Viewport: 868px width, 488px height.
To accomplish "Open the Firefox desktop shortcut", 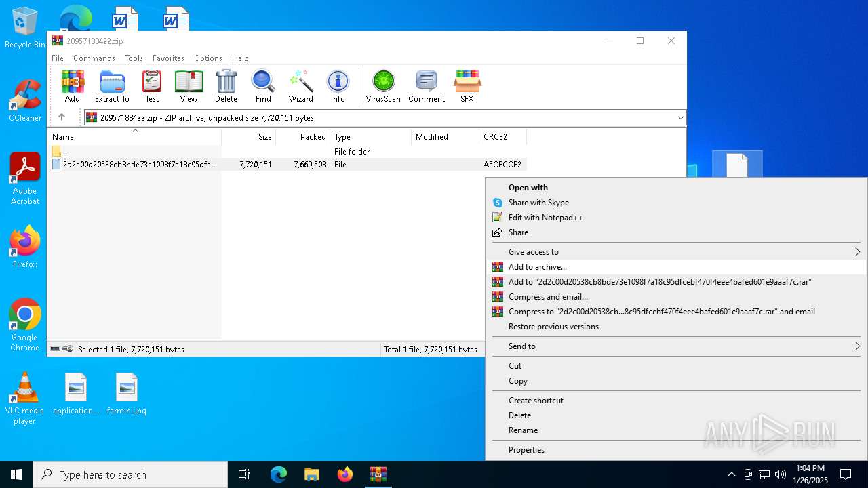I will pos(24,247).
